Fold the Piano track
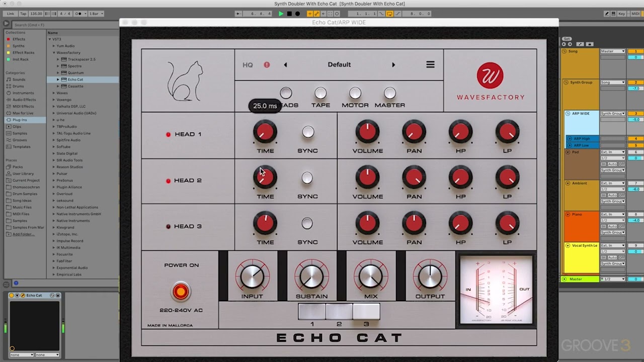644x362 pixels. pos(568,214)
